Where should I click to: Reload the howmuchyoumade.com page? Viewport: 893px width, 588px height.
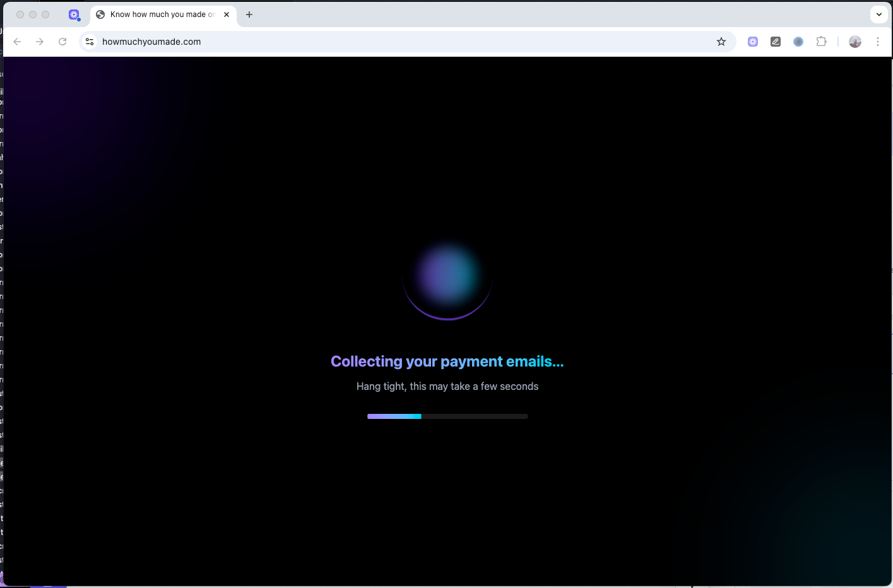point(62,42)
